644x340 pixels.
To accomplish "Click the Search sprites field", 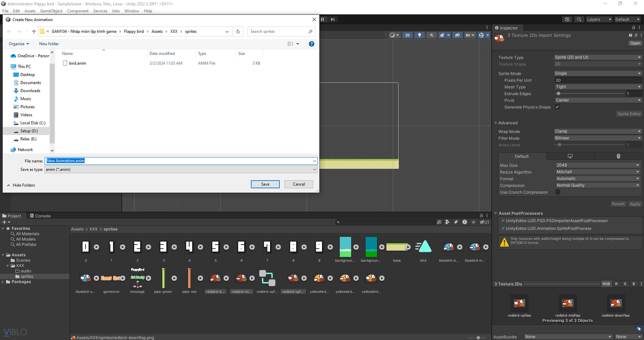I will pyautogui.click(x=281, y=32).
